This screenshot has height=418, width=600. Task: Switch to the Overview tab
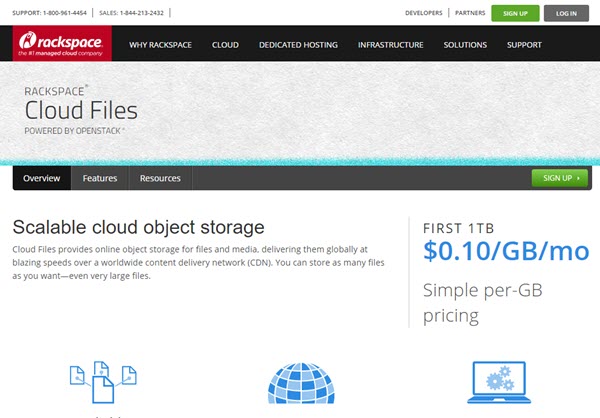(x=42, y=178)
